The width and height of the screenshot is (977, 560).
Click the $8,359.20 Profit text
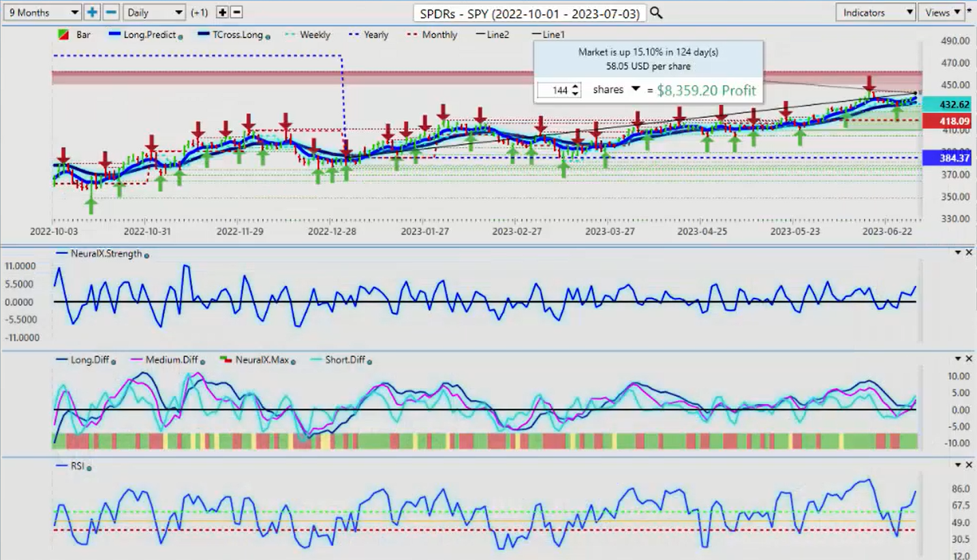pos(707,90)
